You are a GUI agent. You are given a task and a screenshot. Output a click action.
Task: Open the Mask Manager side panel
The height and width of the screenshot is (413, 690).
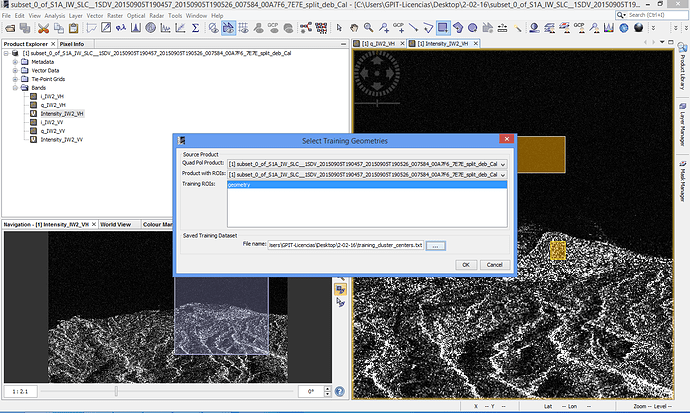click(682, 181)
